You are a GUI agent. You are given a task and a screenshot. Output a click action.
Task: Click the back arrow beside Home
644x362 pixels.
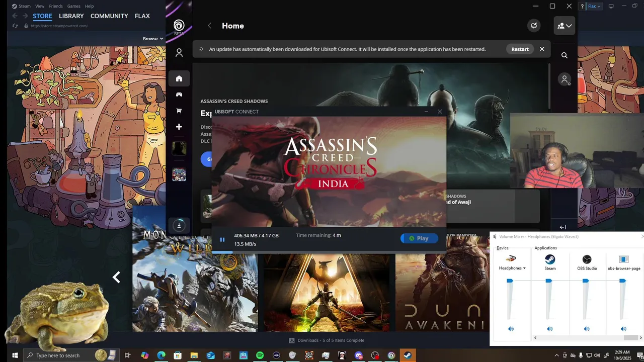(210, 26)
